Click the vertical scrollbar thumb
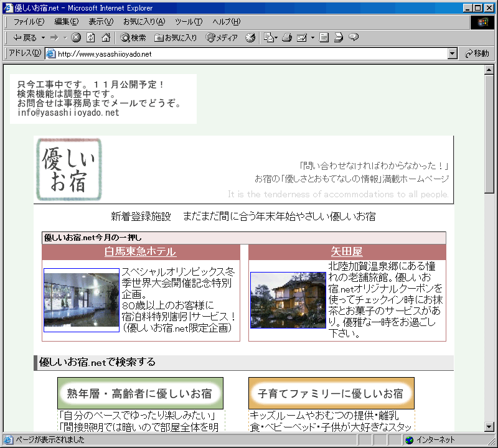The height and width of the screenshot is (448, 498). (x=489, y=134)
